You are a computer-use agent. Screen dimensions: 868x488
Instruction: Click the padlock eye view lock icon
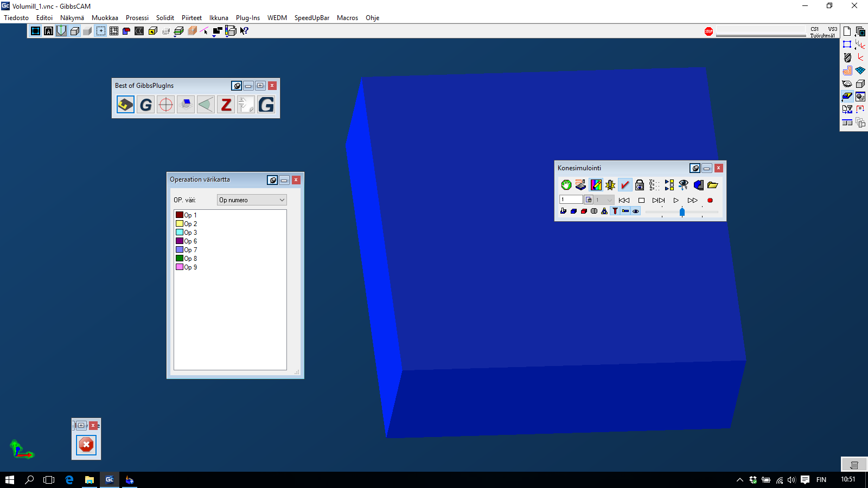(640, 185)
